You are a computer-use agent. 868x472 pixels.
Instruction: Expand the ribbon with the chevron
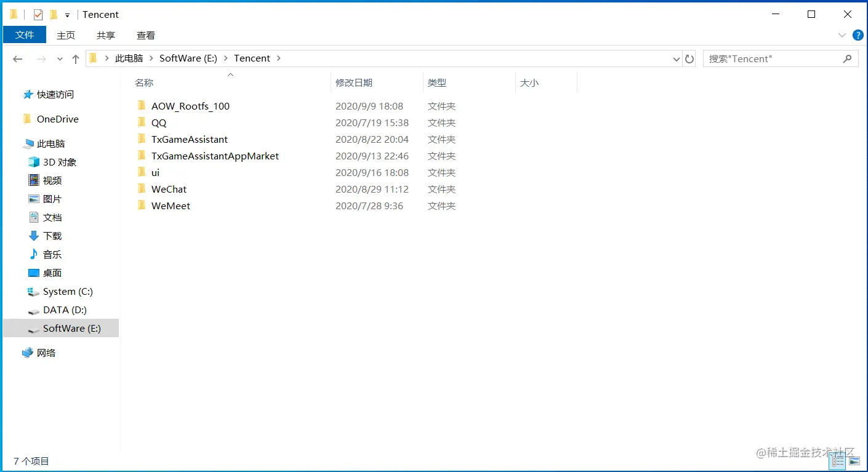842,35
